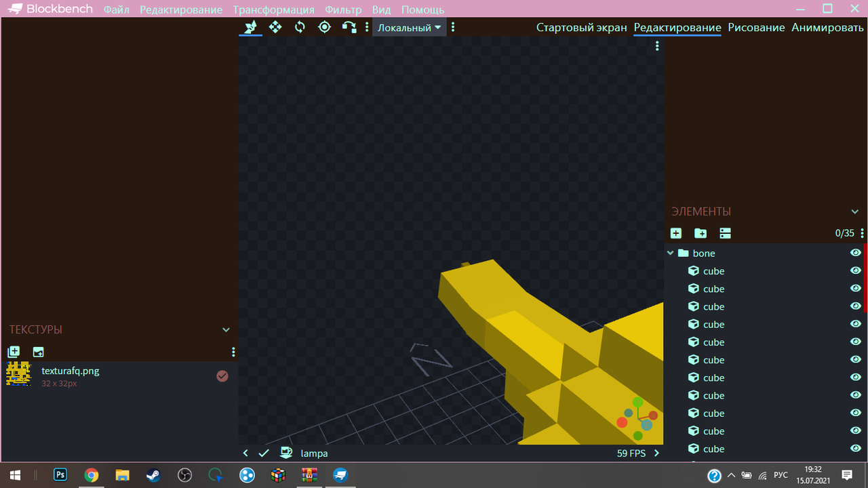Click the Add Cube icon in Элементы
This screenshot has height=488, width=868.
click(x=676, y=233)
